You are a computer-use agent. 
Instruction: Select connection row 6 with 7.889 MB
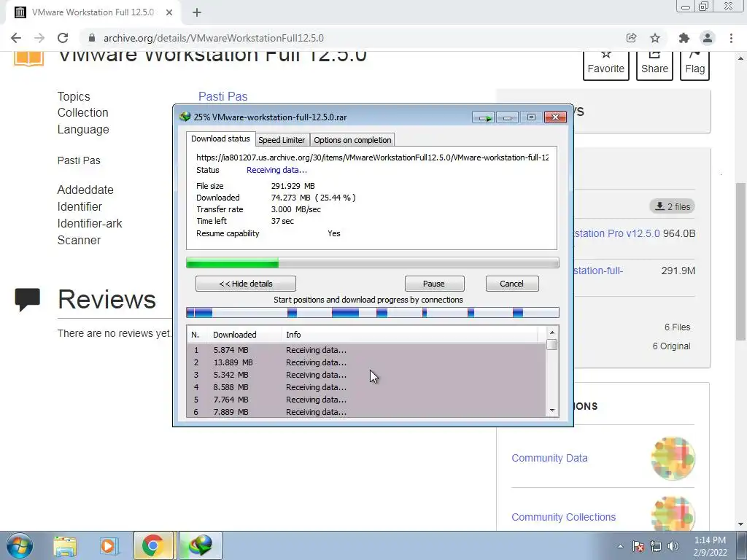point(366,412)
